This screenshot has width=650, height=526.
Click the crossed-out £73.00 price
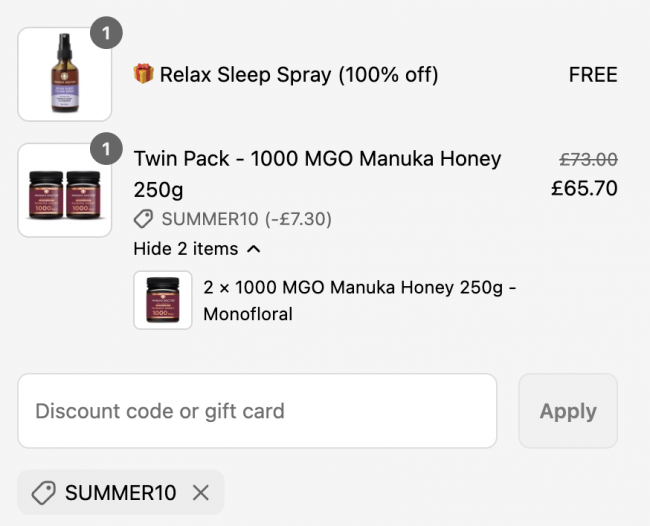click(x=588, y=160)
